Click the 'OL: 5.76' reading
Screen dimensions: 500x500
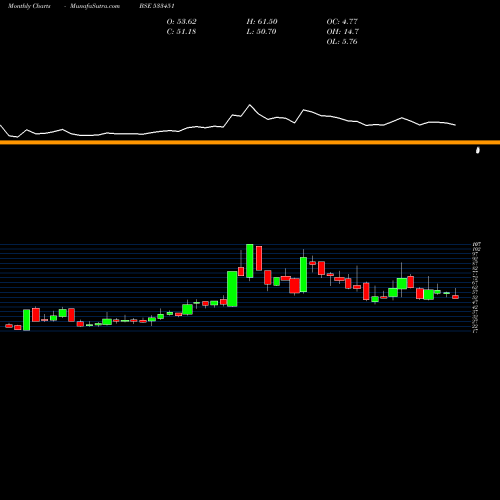(x=342, y=42)
